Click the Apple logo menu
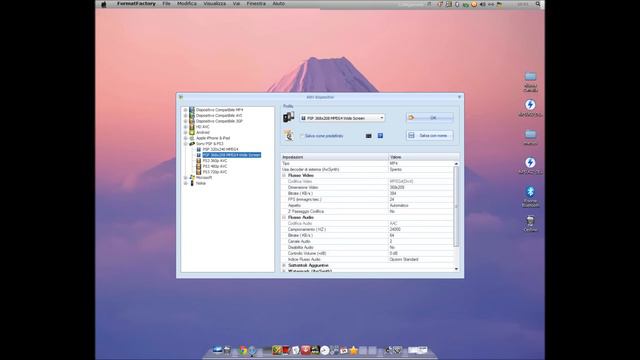 pos(104,4)
